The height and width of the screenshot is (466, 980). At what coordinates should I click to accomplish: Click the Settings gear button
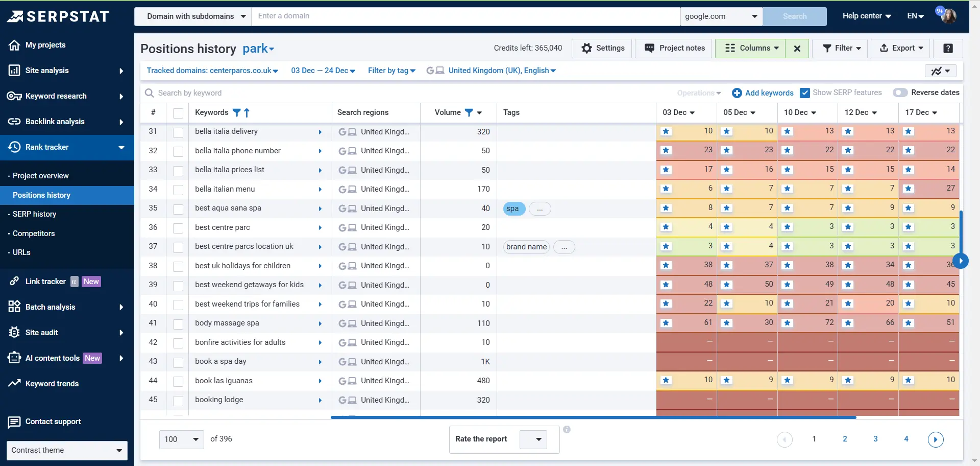point(602,48)
